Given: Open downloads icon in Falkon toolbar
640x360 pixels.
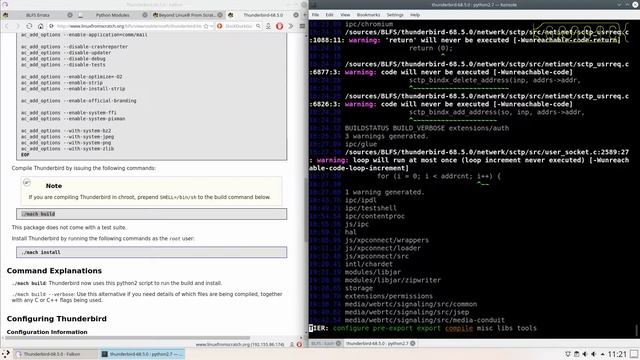Looking at the screenshot, I should pyautogui.click(x=269, y=26).
